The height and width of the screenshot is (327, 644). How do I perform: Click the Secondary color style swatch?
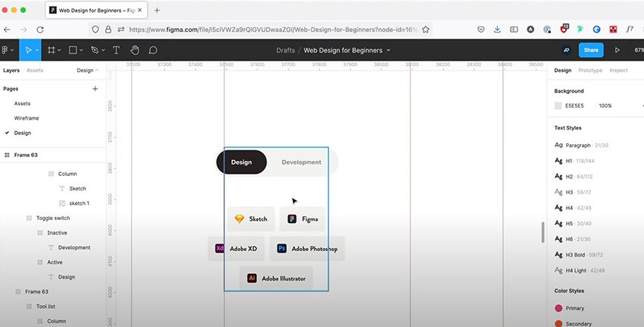click(558, 324)
